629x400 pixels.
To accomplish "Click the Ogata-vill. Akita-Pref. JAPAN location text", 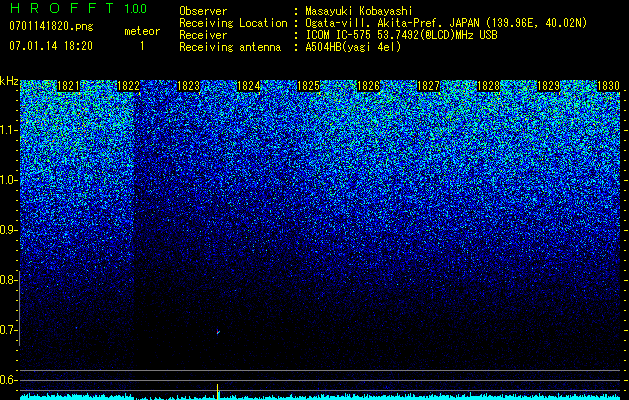I will point(446,23).
